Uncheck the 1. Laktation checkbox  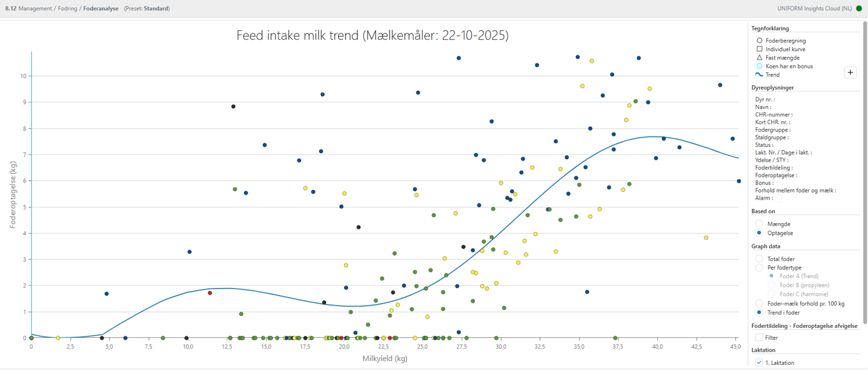tap(759, 363)
